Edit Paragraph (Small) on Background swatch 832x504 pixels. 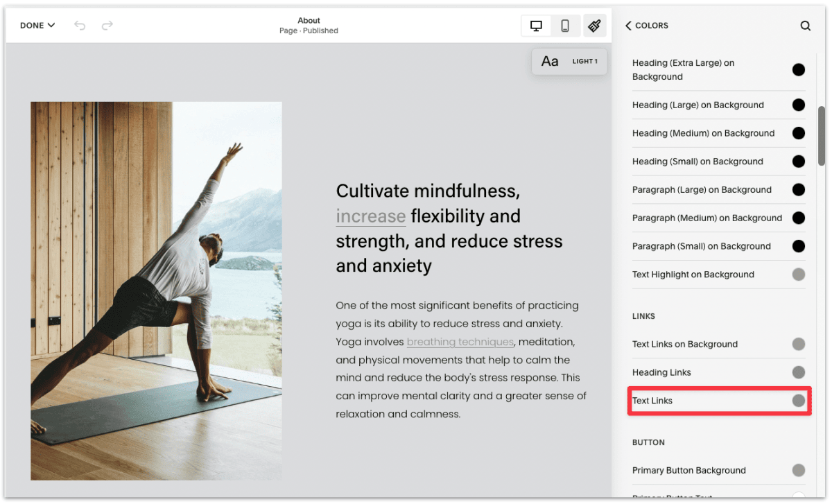tap(798, 246)
